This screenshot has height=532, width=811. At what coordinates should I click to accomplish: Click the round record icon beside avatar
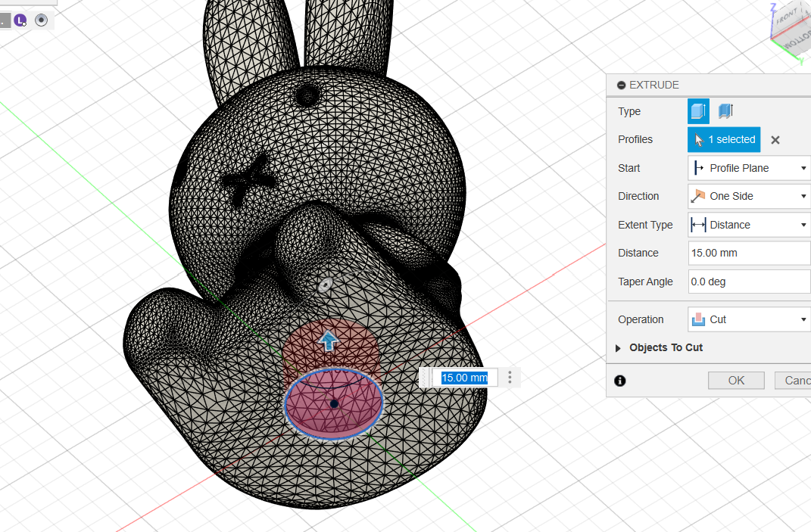42,20
